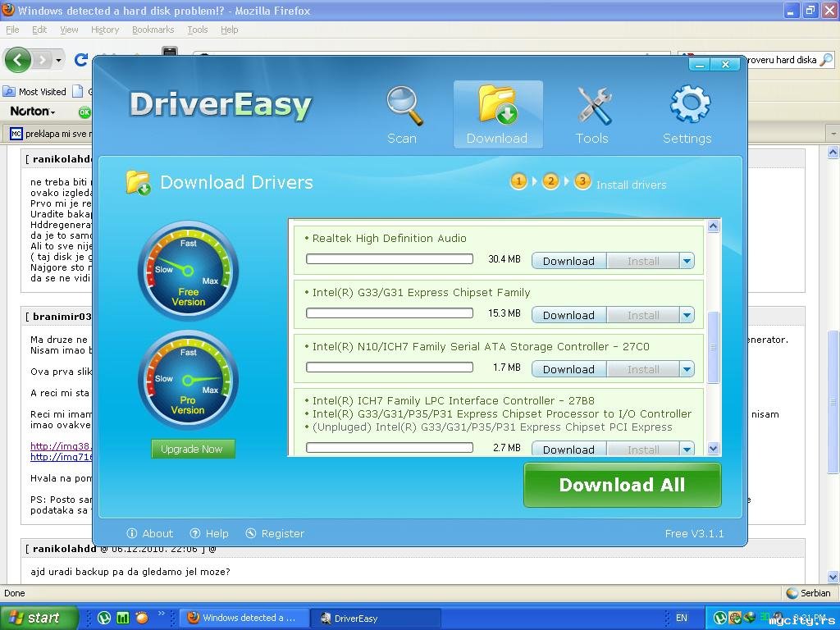This screenshot has height=630, width=840.
Task: Open the Settings gear section
Action: click(x=687, y=115)
